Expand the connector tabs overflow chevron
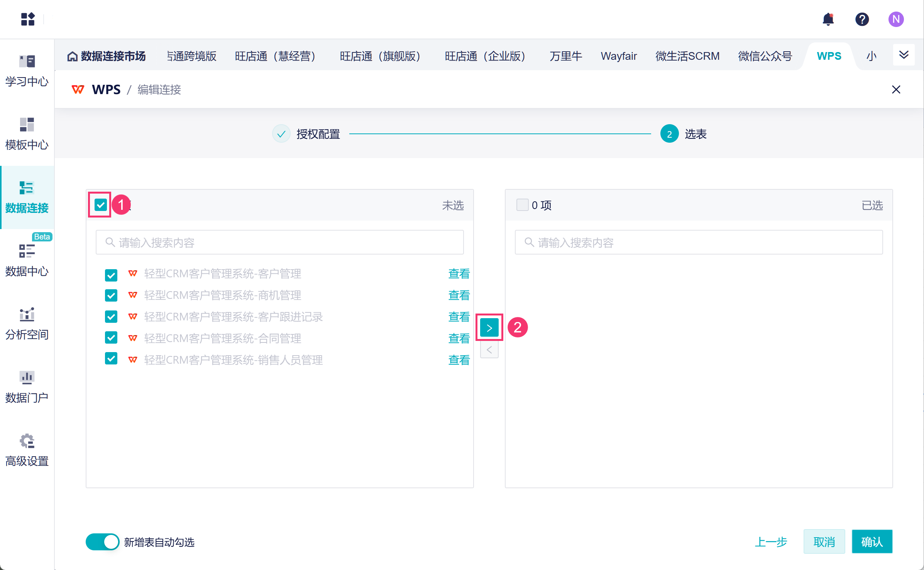Viewport: 924px width, 570px height. (904, 55)
